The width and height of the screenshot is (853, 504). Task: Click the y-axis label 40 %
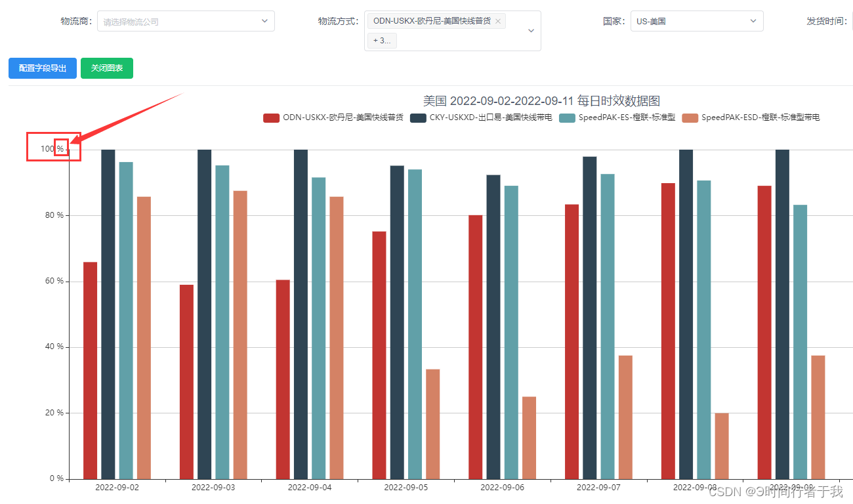coord(54,346)
